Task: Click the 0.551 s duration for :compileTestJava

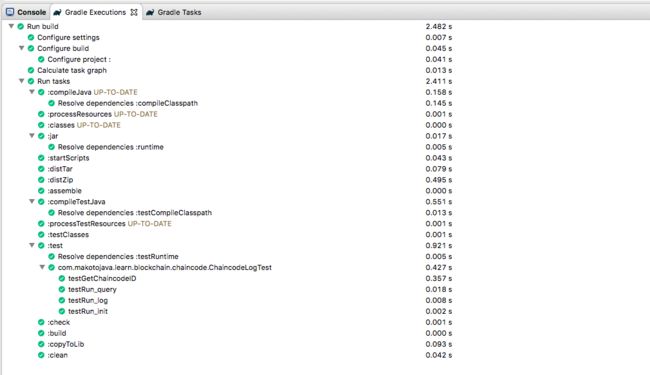Action: pyautogui.click(x=439, y=202)
